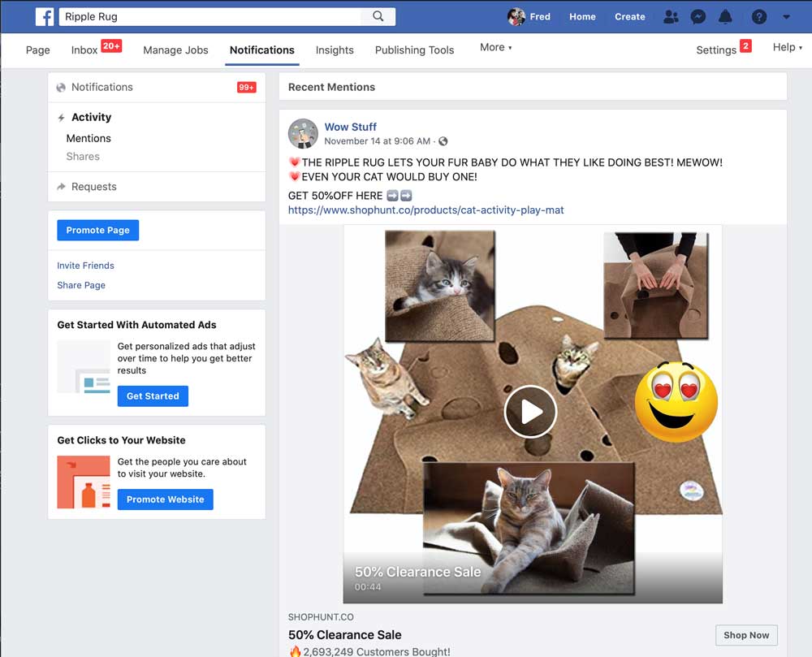Click the 50% Clearance Sale headline
Image resolution: width=812 pixels, height=657 pixels.
tap(345, 635)
